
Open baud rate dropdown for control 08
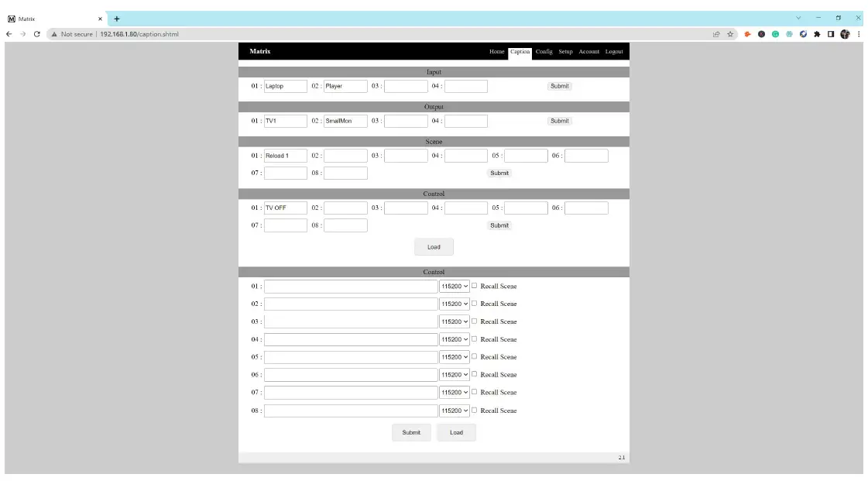[x=455, y=411]
